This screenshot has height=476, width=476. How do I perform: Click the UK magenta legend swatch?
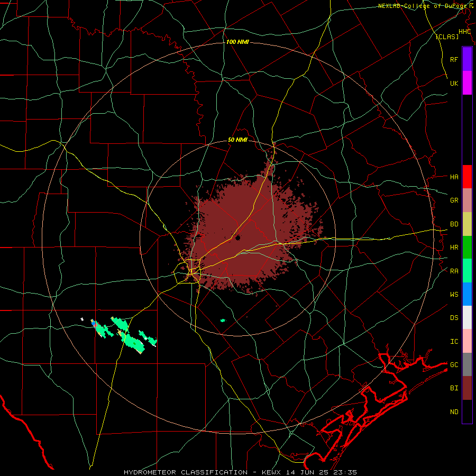click(x=467, y=83)
